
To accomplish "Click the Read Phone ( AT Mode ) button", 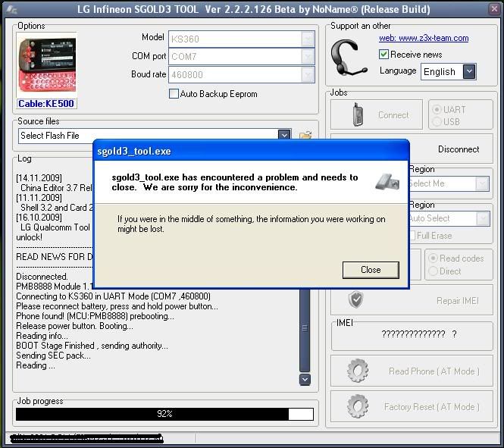I will click(412, 371).
